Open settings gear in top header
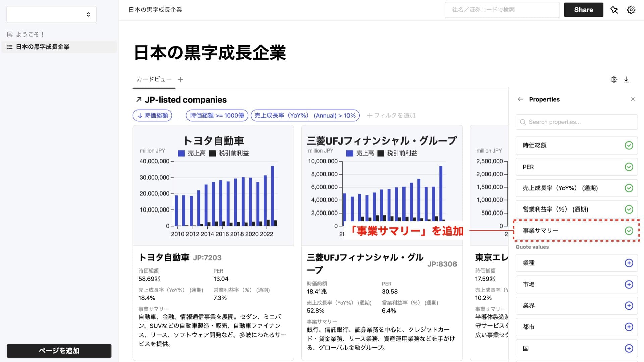 tap(631, 10)
